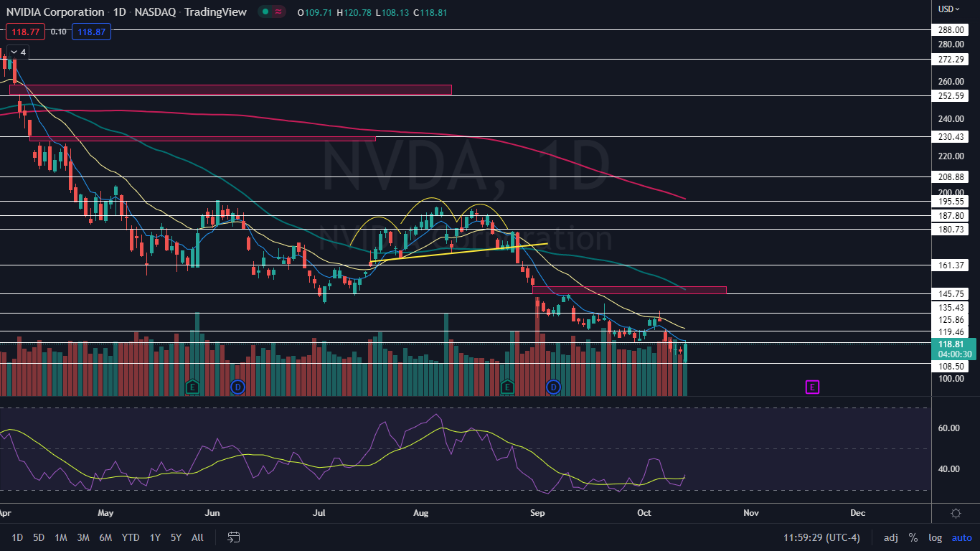Select the YTD time range
The image size is (980, 551).
point(131,537)
